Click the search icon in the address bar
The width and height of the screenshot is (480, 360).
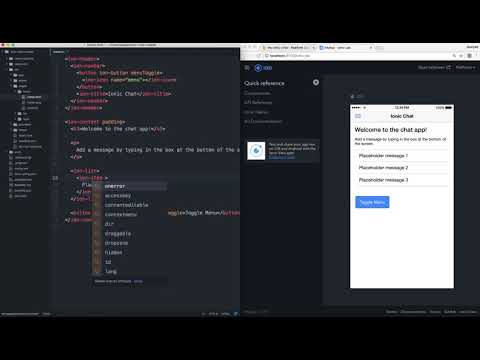[x=454, y=56]
